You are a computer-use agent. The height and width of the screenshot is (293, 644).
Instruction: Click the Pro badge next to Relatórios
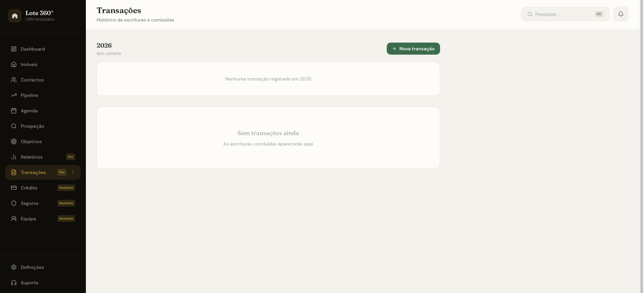(70, 157)
